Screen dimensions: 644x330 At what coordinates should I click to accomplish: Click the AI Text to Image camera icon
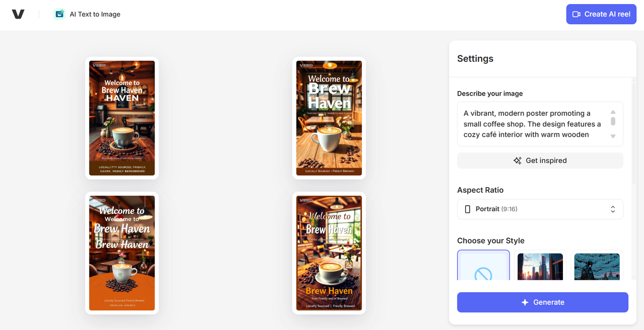click(59, 14)
